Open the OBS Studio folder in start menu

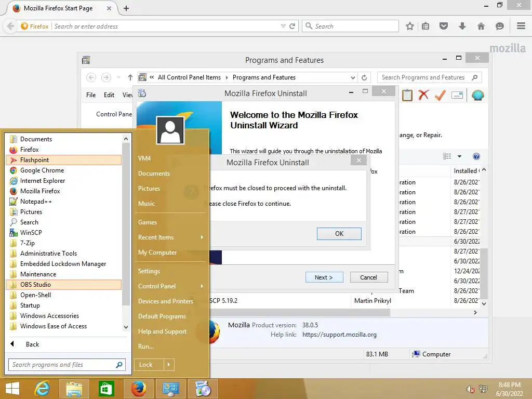coord(64,285)
